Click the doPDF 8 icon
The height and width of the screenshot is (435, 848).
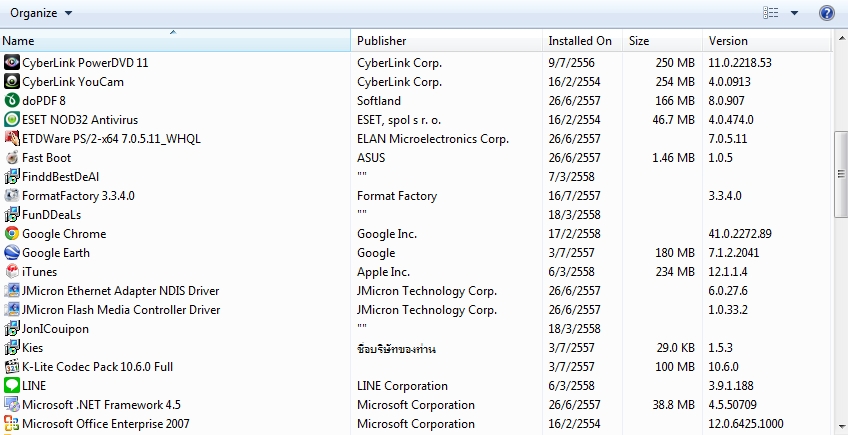pos(11,101)
